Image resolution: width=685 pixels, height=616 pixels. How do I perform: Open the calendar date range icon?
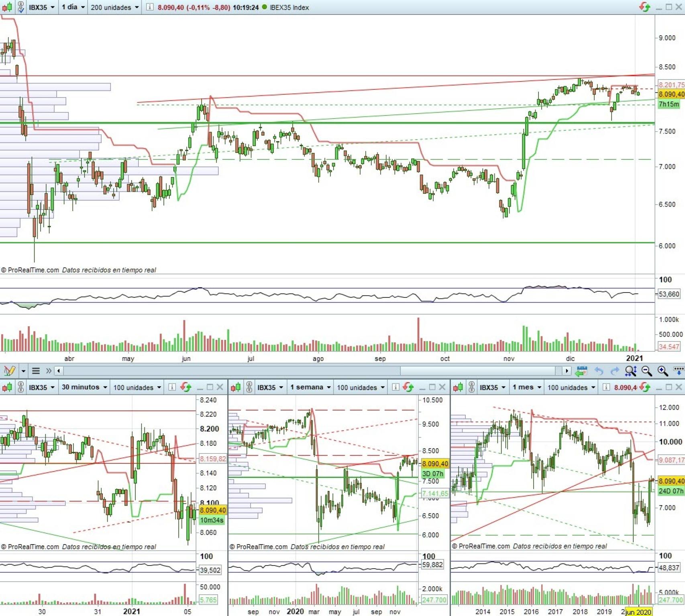[581, 371]
